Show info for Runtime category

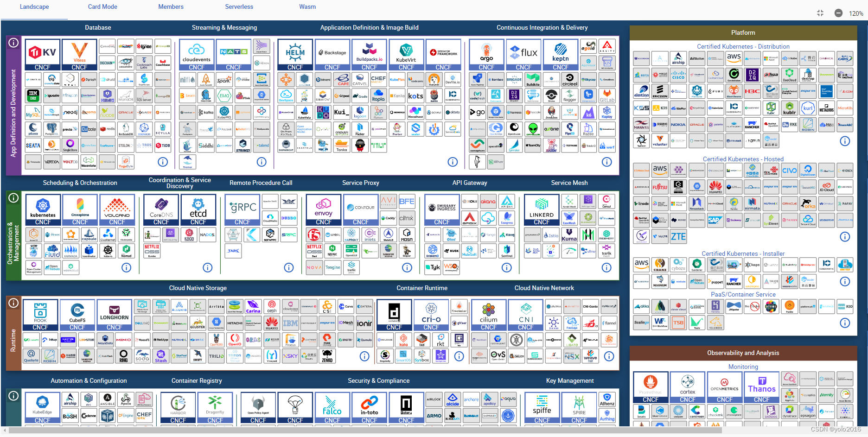14,303
